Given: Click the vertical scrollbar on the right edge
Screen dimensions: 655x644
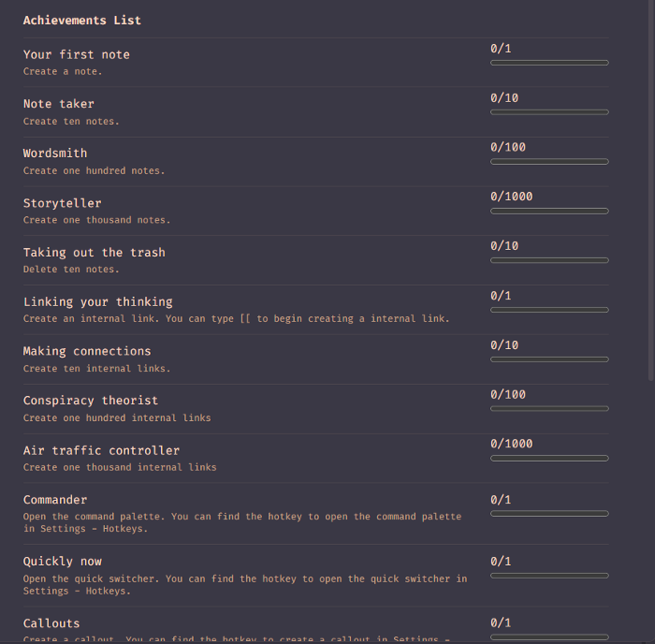Looking at the screenshot, I should click(x=651, y=187).
